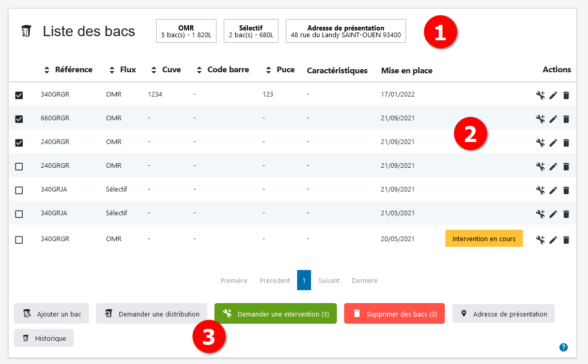The height and width of the screenshot is (364, 588).
Task: Click the orange Intervention en cours badge
Action: click(x=484, y=239)
